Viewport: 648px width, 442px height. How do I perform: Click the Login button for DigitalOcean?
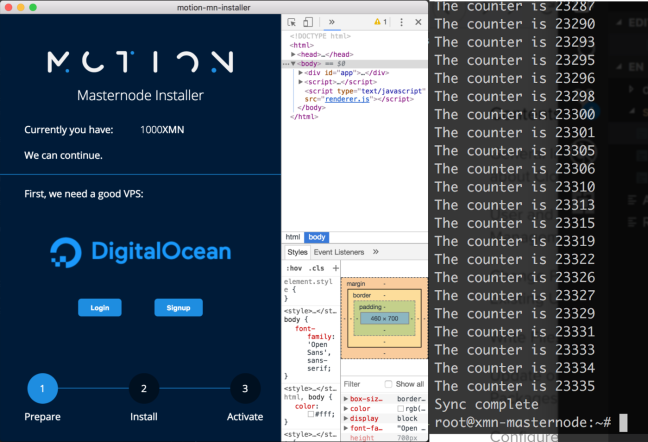click(x=100, y=308)
